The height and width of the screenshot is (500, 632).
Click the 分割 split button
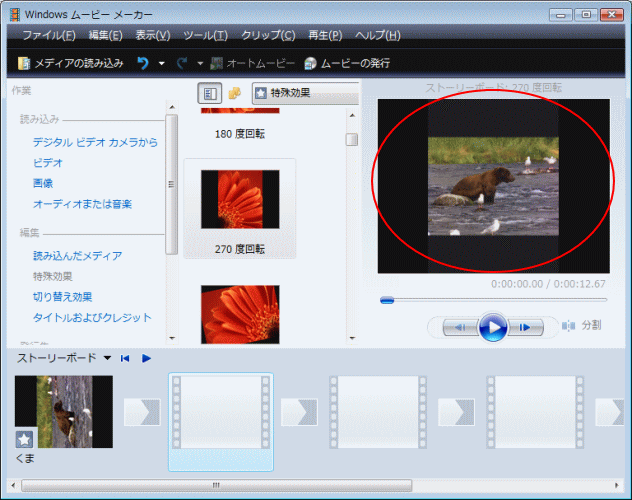pyautogui.click(x=582, y=325)
